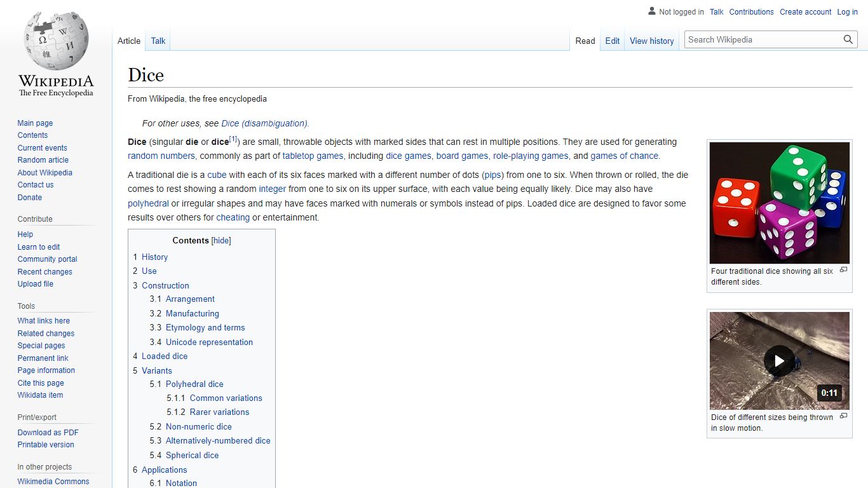Switch to the Talk tab
Image resolution: width=868 pixels, height=488 pixels.
158,41
